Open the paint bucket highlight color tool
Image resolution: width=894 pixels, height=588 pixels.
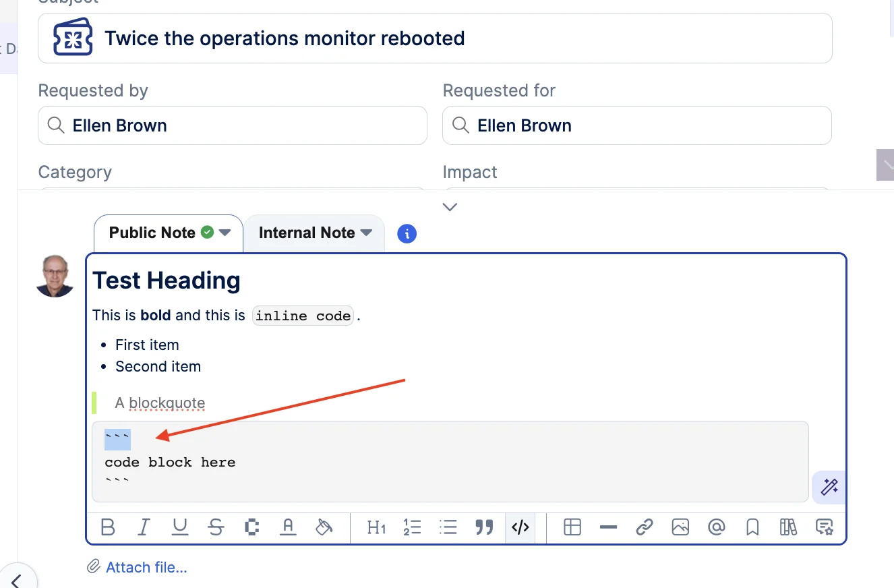tap(324, 527)
